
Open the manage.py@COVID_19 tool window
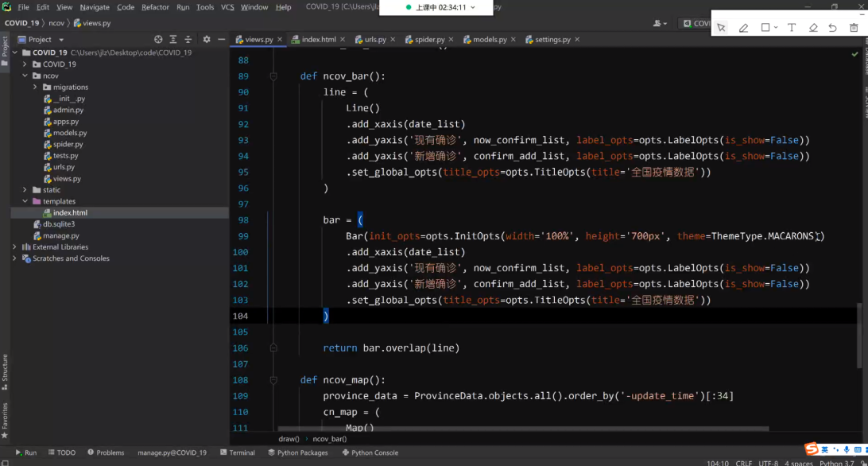(x=172, y=452)
